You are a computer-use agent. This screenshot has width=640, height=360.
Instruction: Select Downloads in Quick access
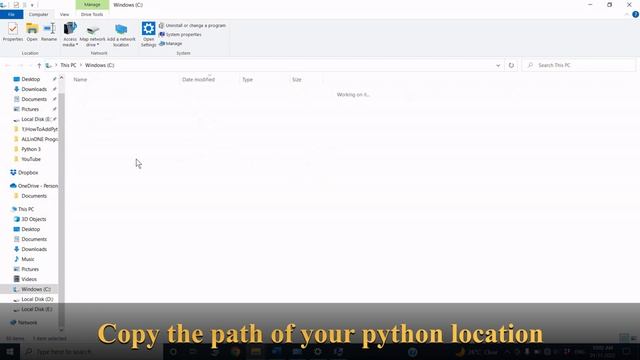34,89
